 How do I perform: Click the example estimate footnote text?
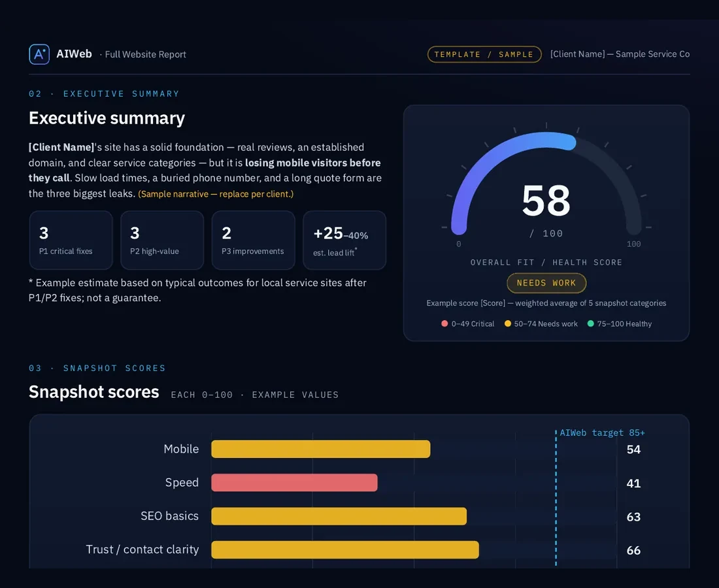pos(197,290)
